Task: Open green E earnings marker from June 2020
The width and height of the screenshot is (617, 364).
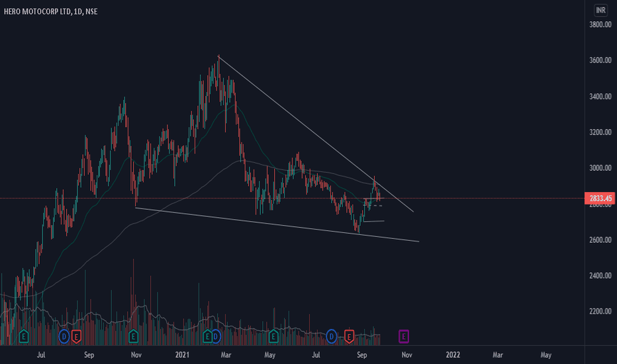Action: 24,336
